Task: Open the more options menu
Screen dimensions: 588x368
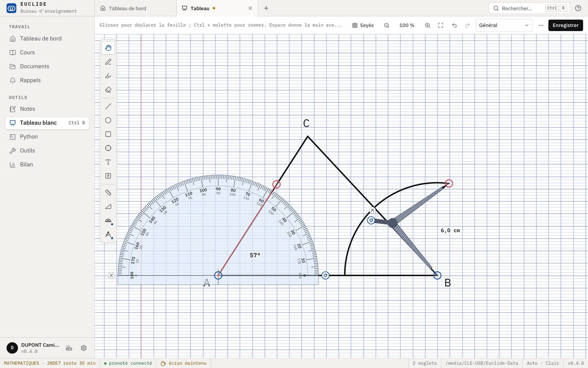Action: point(541,25)
